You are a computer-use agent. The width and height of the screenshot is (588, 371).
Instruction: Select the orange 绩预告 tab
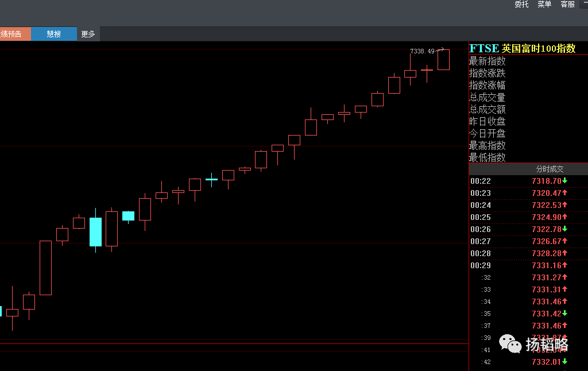click(x=16, y=34)
